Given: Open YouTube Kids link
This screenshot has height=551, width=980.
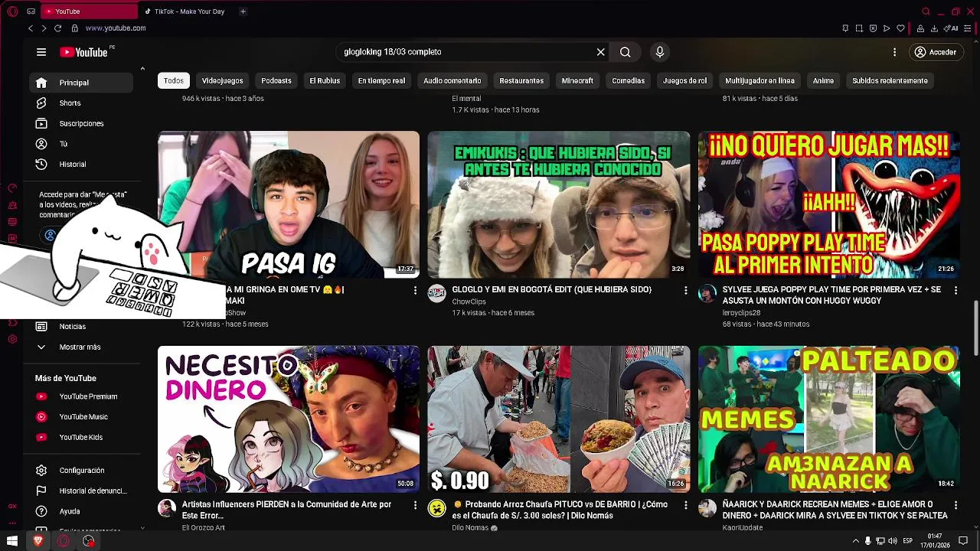Looking at the screenshot, I should [81, 438].
